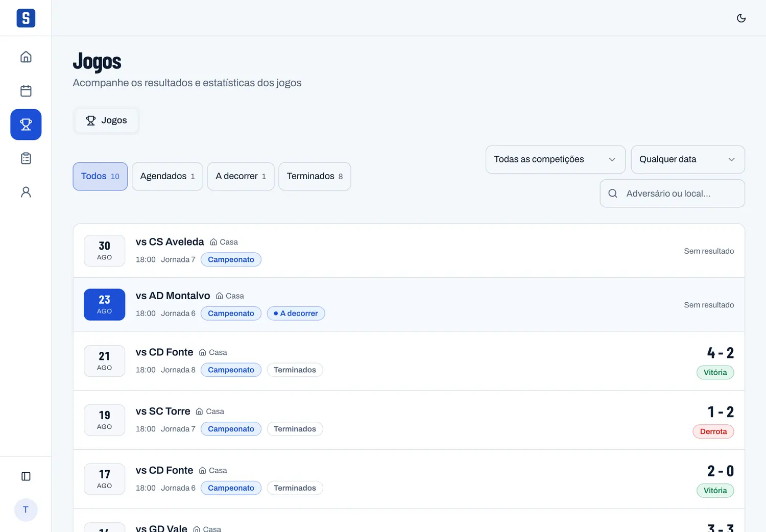Click the 4 - 2 score

721,353
